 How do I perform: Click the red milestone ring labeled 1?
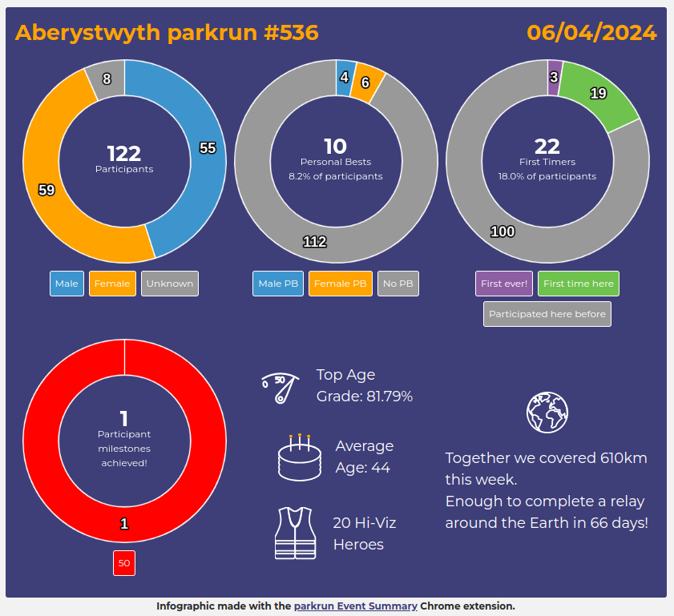pyautogui.click(x=124, y=524)
